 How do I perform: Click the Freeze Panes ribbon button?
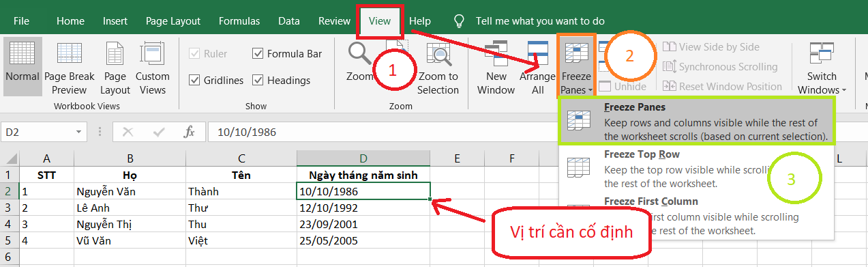pos(576,68)
